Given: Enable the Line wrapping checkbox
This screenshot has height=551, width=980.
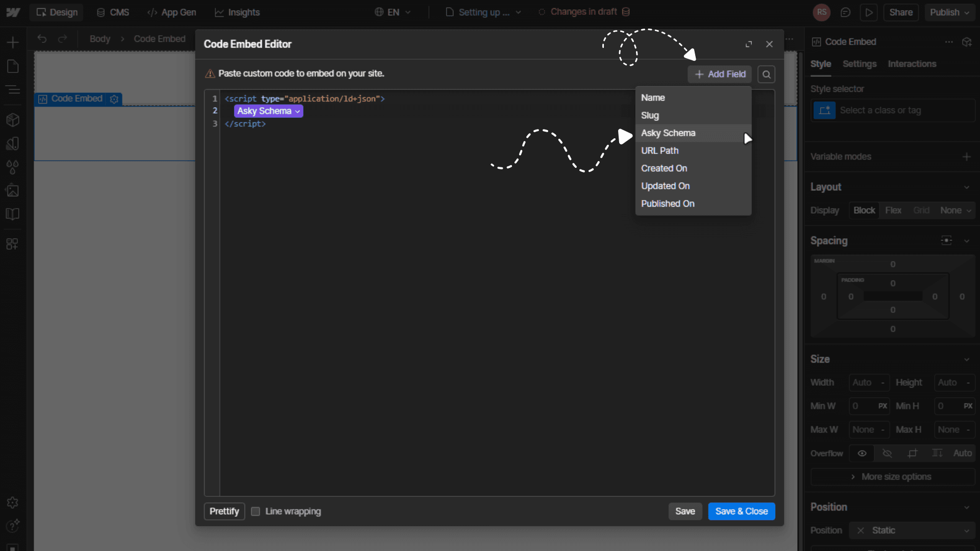Looking at the screenshot, I should (255, 511).
